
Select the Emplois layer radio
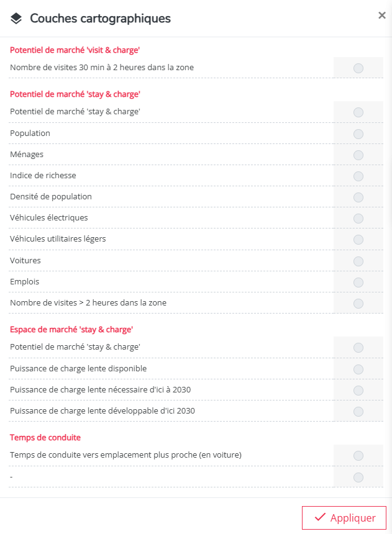(x=358, y=283)
